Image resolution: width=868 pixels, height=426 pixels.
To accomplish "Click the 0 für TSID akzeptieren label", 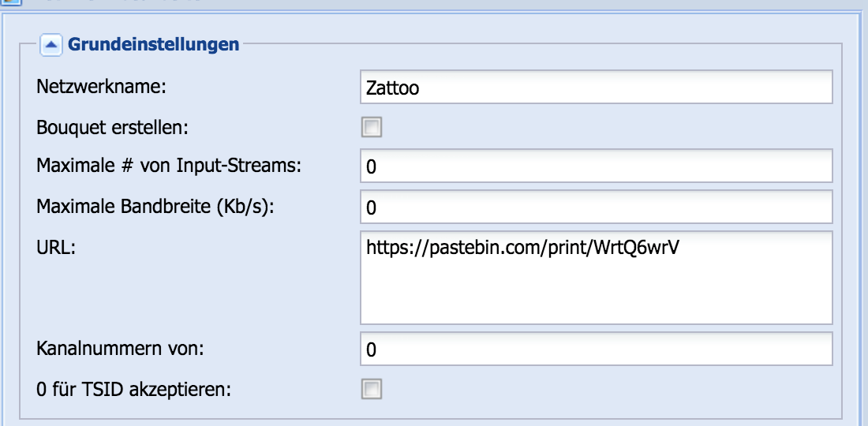I will click(133, 390).
